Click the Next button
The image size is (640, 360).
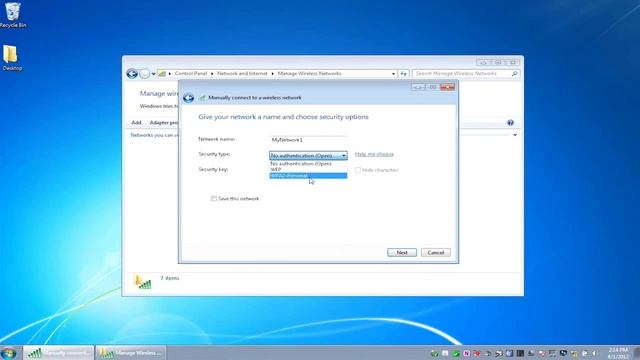pos(402,253)
